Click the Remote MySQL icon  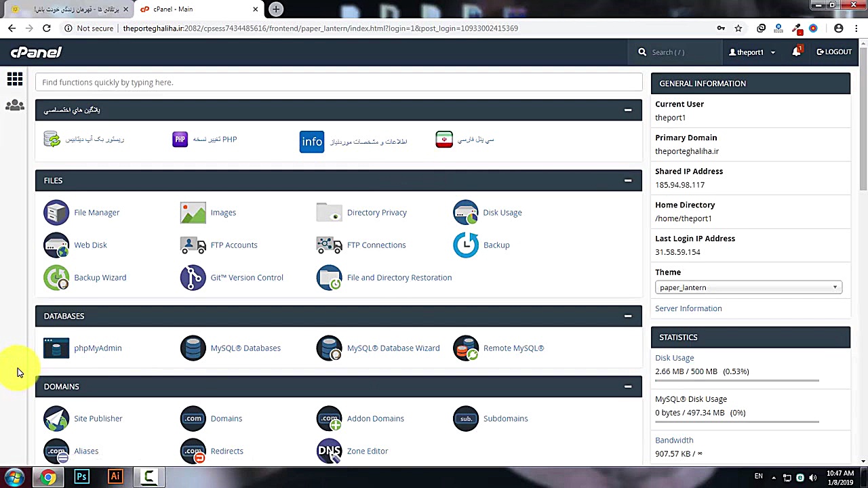465,348
